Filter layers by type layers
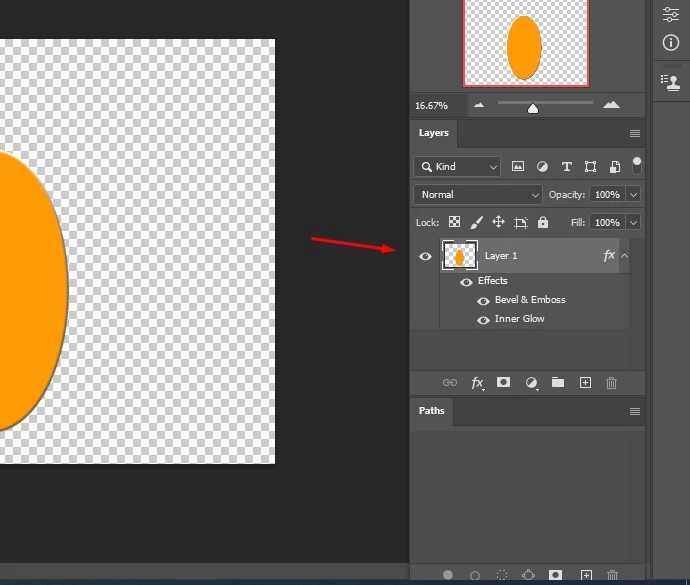The height and width of the screenshot is (585, 690). (566, 166)
